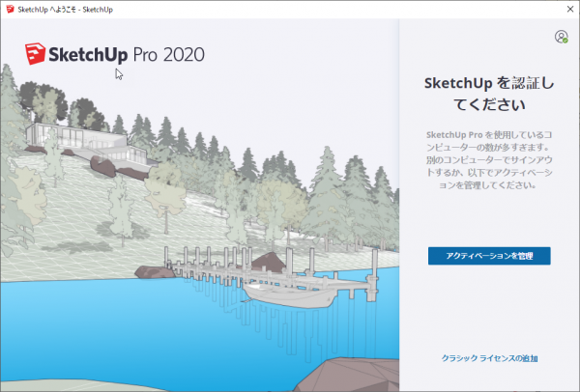Click the description paragraph about activations
The height and width of the screenshot is (392, 580).
(x=489, y=159)
